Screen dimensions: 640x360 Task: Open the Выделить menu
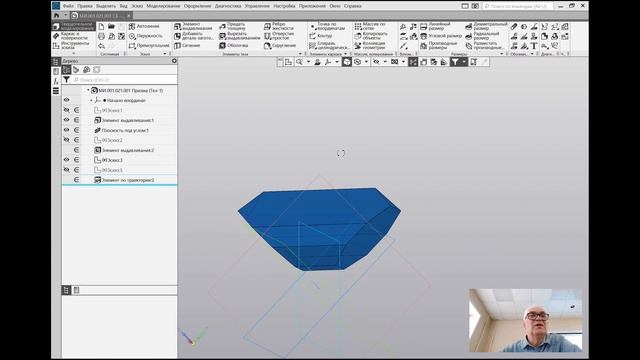[106, 6]
